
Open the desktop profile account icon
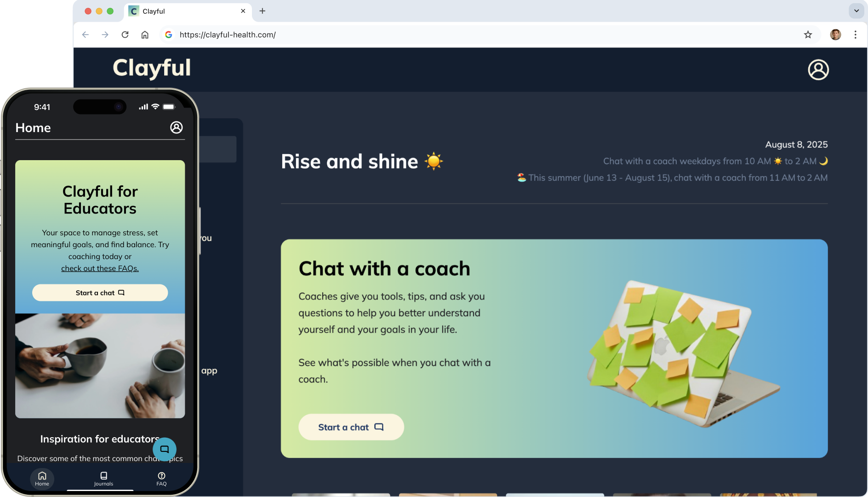pyautogui.click(x=818, y=70)
